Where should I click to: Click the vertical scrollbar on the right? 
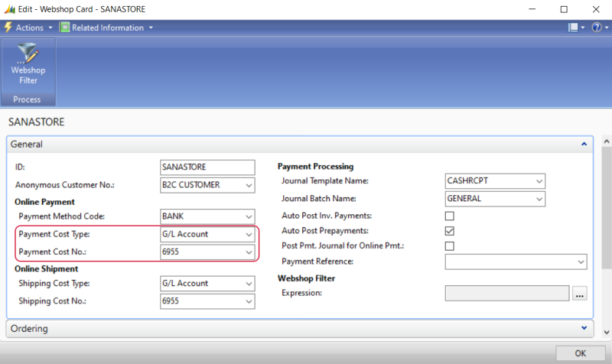(605, 229)
